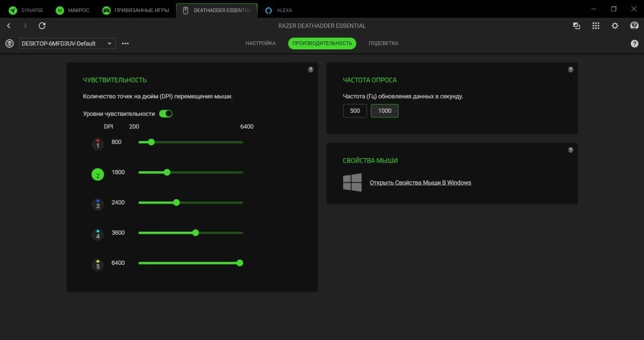Click the 6400 DPI value field
The image size is (644, 340).
pyautogui.click(x=118, y=263)
